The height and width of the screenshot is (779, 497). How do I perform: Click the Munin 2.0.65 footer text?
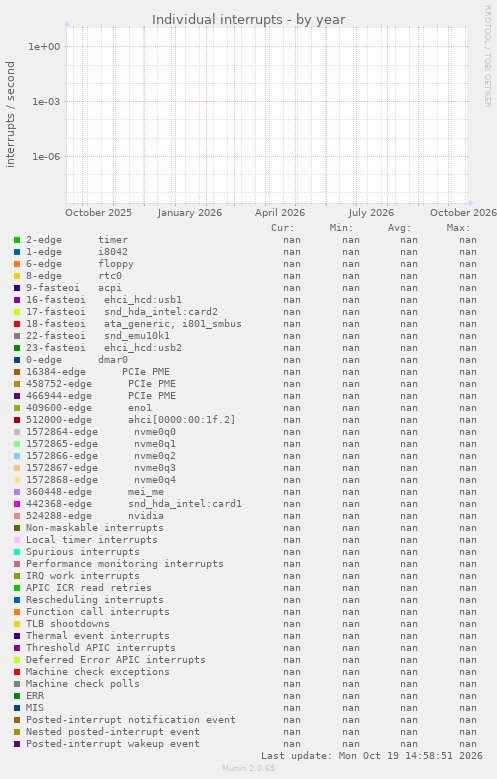pyautogui.click(x=248, y=768)
